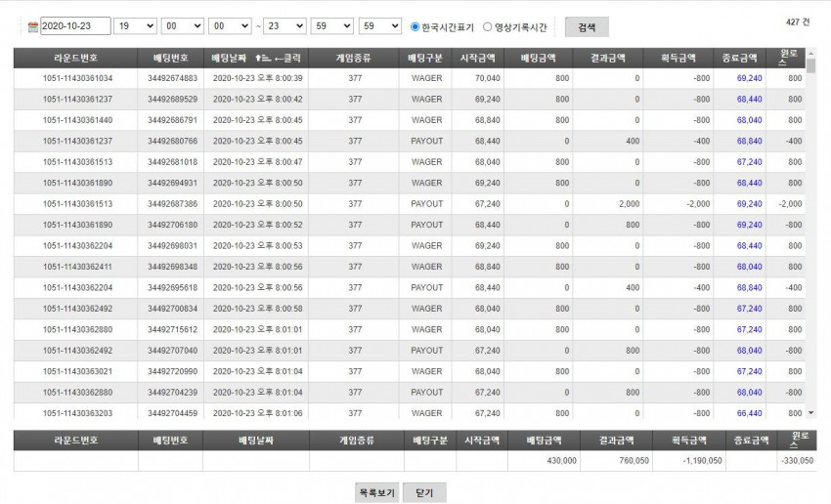Open the start second dropdown before the tilde
Image resolution: width=831 pixels, height=504 pixels.
(230, 26)
